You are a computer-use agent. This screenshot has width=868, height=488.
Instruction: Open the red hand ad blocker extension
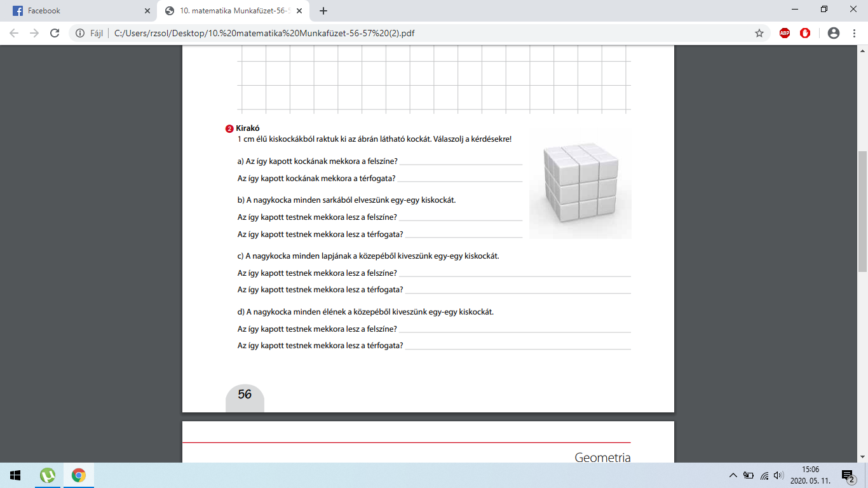(x=805, y=33)
